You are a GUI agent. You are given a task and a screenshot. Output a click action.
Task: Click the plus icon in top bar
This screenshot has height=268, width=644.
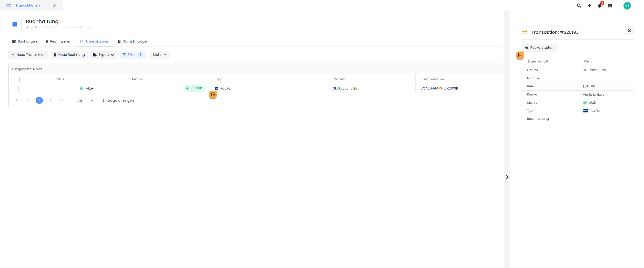(x=589, y=5)
